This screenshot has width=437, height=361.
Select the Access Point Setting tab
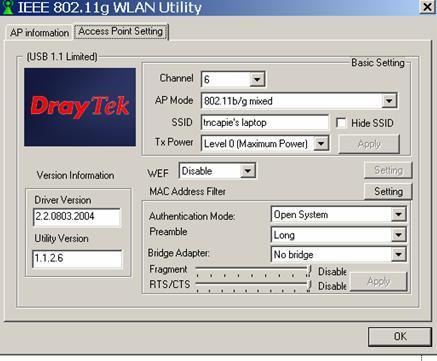click(121, 31)
